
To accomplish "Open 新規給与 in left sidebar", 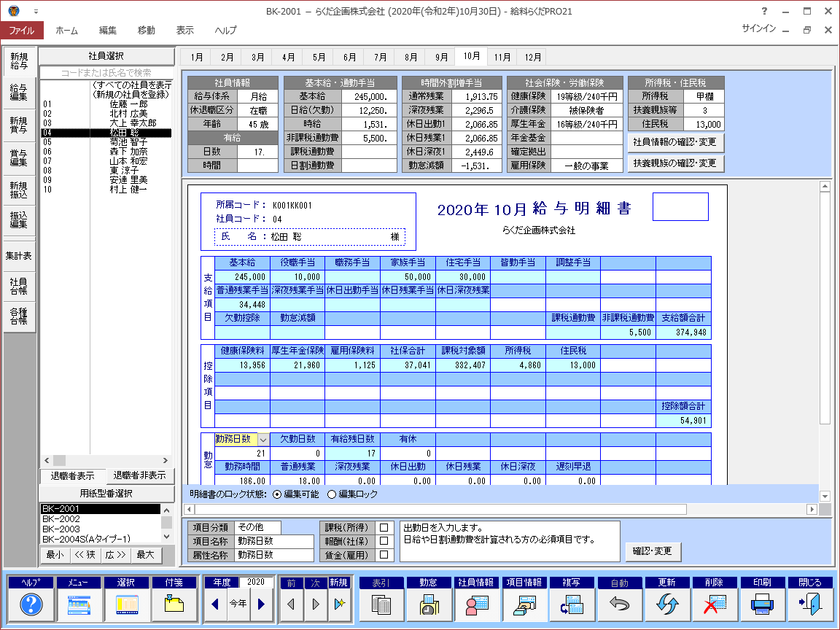I will coord(19,61).
